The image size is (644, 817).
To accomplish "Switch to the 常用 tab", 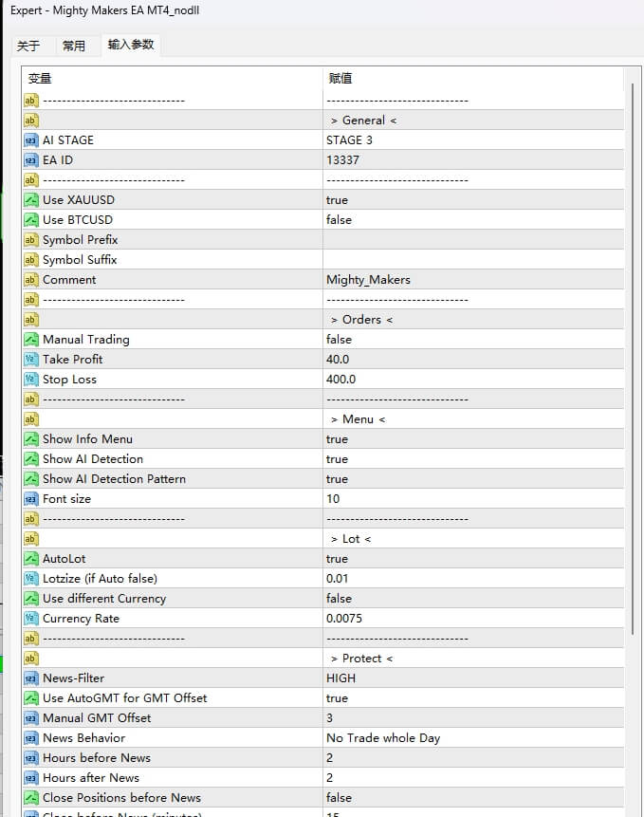I will [x=74, y=46].
